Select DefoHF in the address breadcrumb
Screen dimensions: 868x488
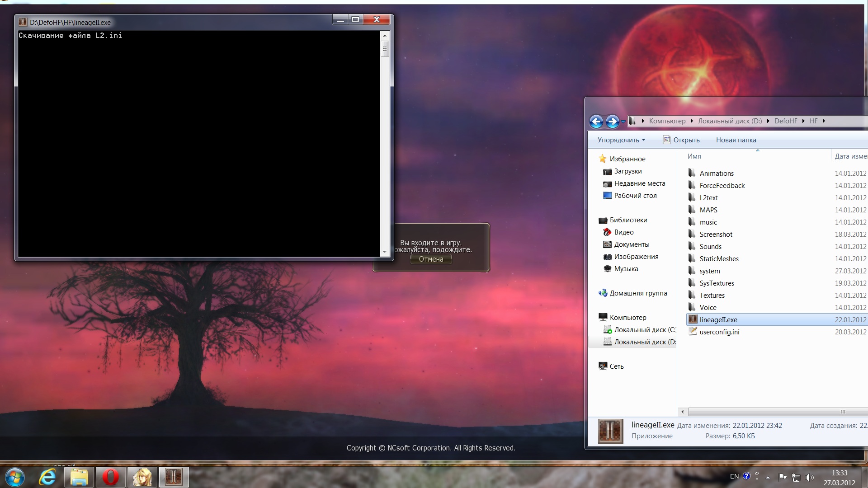tap(786, 121)
